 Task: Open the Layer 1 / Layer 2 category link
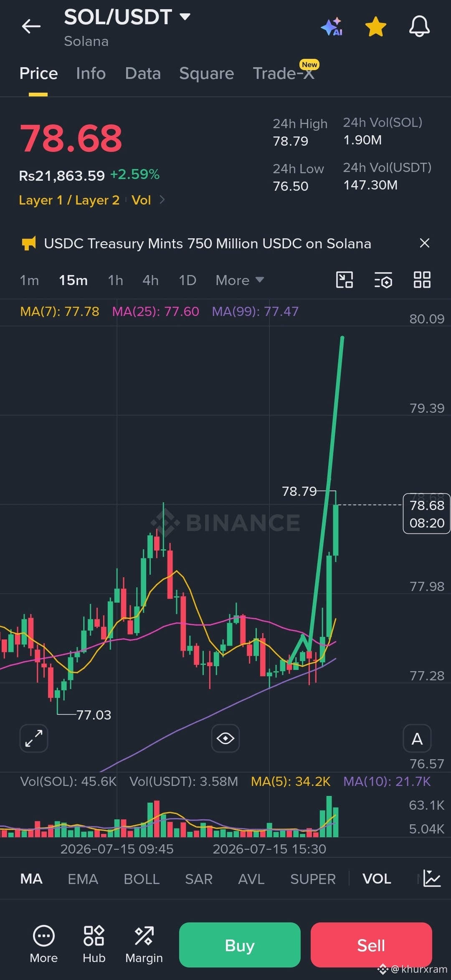tap(69, 200)
